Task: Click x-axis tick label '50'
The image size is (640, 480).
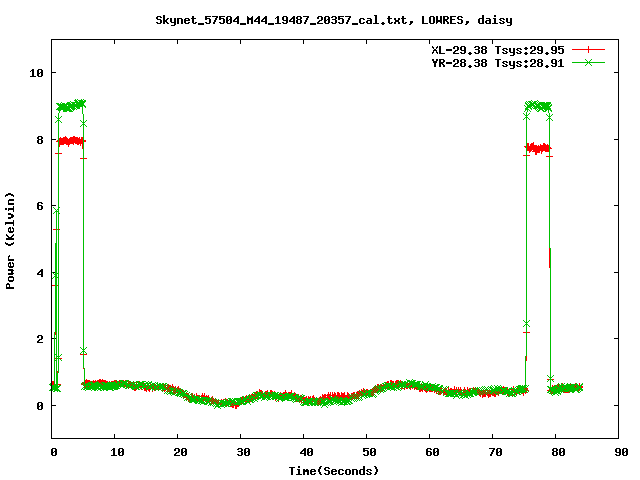Action: point(369,452)
